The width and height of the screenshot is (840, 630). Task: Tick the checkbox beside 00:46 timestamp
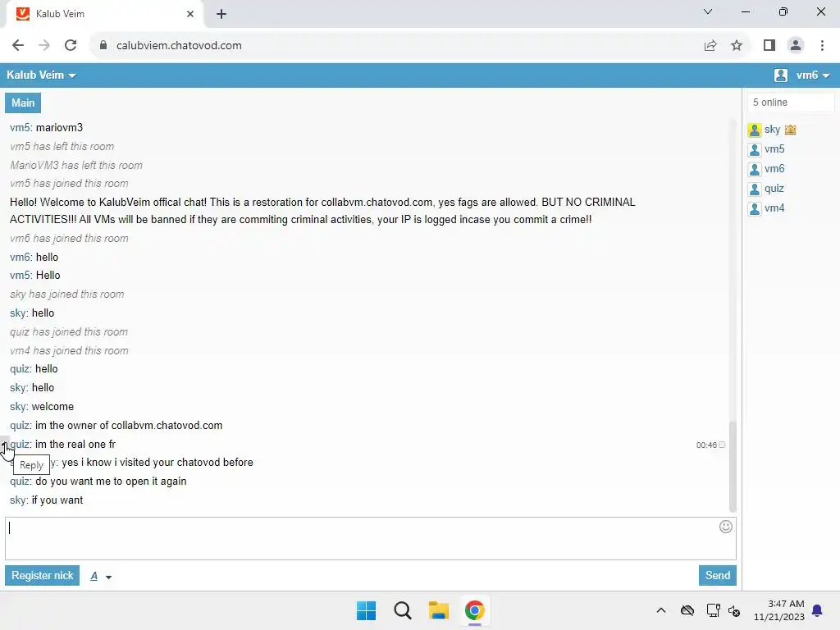pyautogui.click(x=722, y=445)
